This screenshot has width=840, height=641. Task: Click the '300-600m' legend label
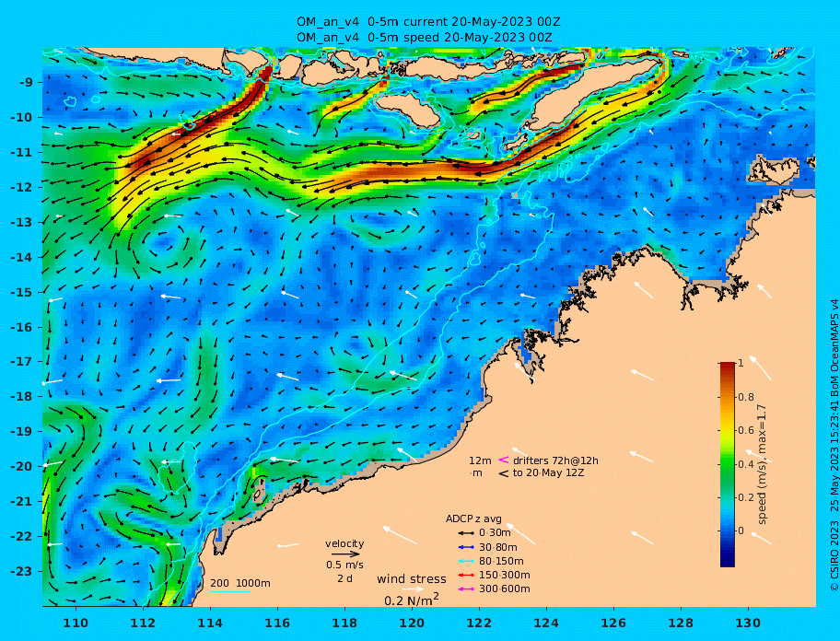[504, 589]
